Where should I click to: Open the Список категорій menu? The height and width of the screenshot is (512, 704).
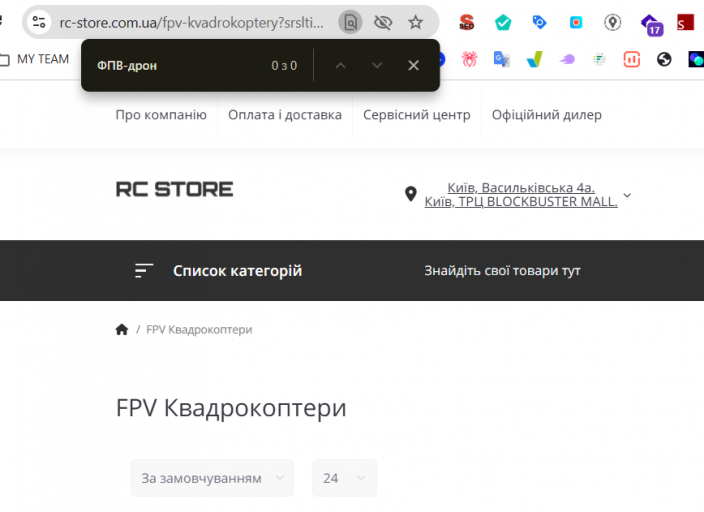click(238, 271)
